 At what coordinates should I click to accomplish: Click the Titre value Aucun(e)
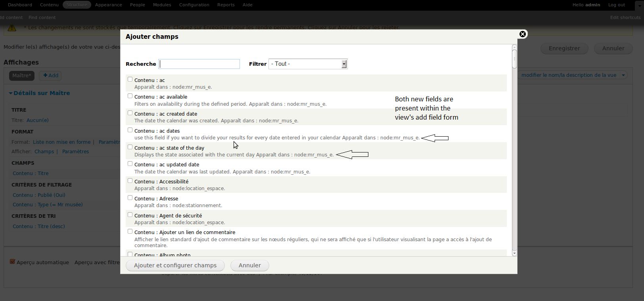38,120
